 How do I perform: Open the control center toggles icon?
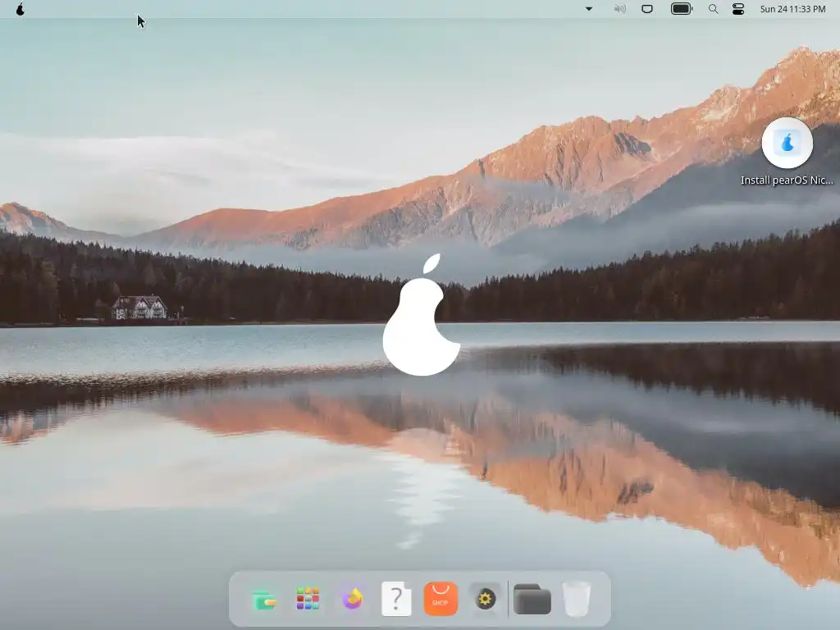coord(738,9)
